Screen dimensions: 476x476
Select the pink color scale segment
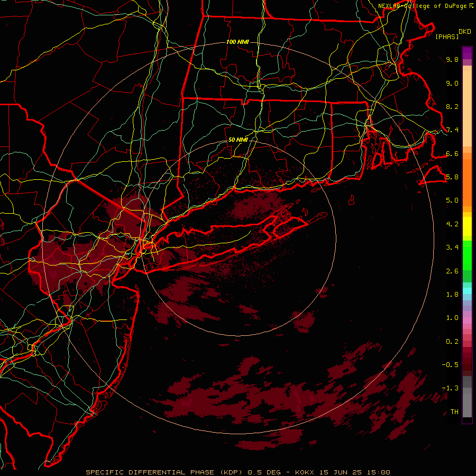(467, 321)
